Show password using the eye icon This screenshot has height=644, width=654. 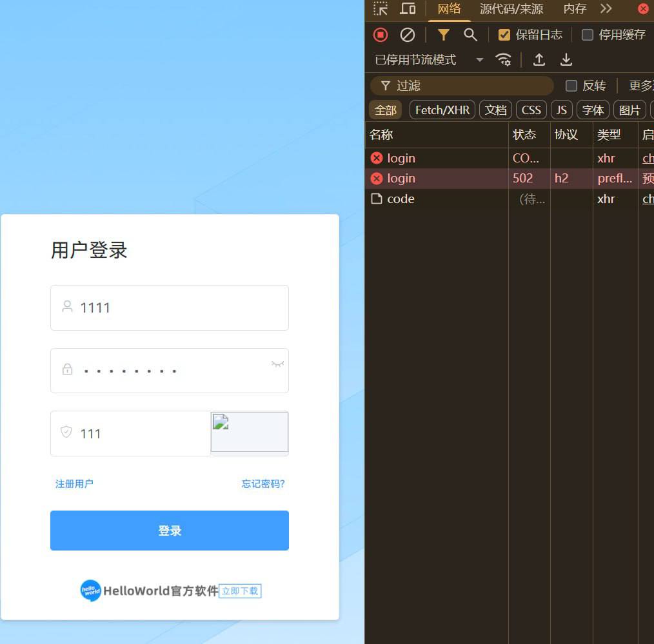point(277,365)
